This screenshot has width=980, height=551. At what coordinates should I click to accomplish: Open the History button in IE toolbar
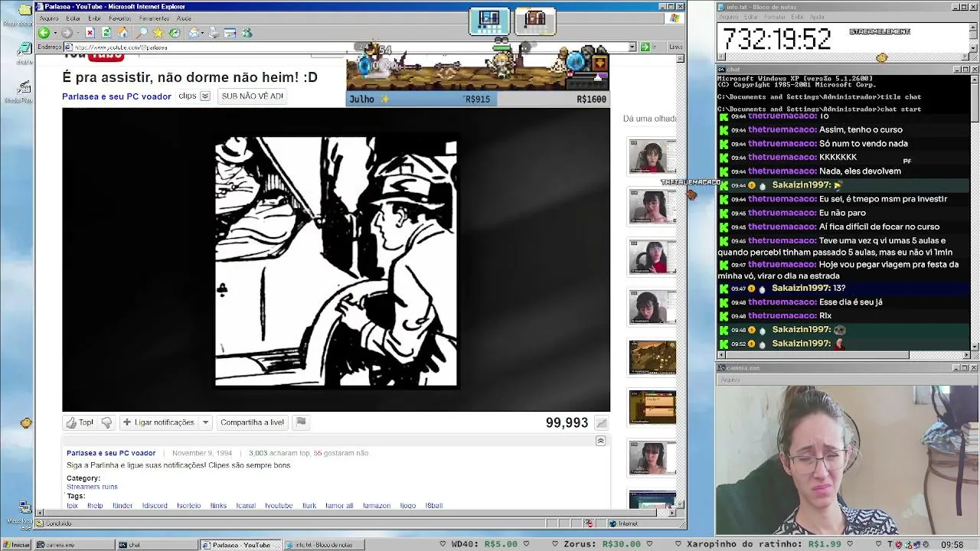coord(175,33)
